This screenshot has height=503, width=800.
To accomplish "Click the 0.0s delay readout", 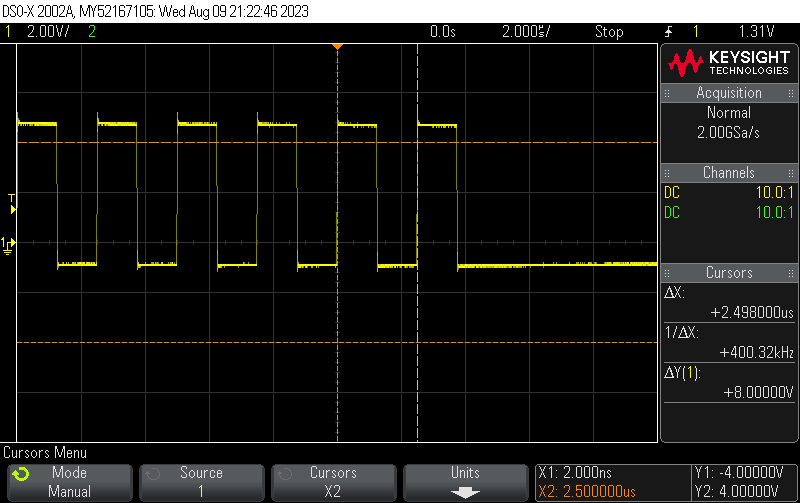I will 443,32.
